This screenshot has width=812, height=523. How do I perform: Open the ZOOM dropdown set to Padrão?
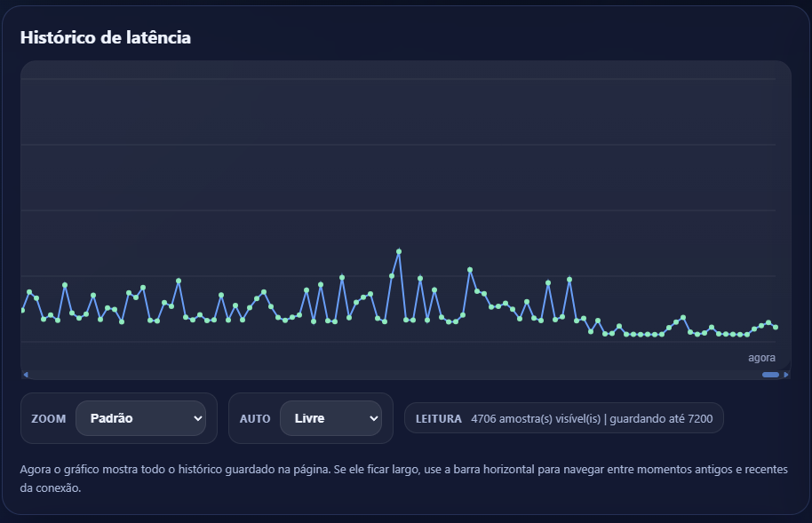[140, 418]
